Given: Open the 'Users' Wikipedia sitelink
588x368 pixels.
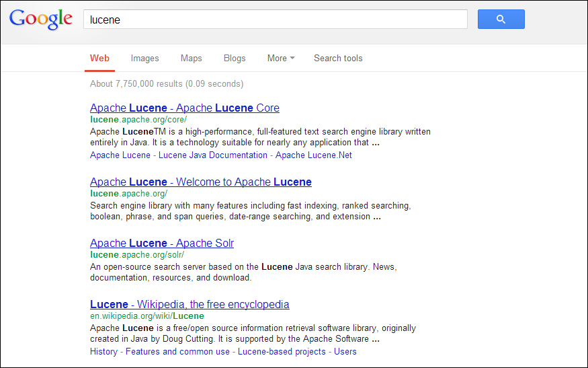Looking at the screenshot, I should pyautogui.click(x=345, y=351).
